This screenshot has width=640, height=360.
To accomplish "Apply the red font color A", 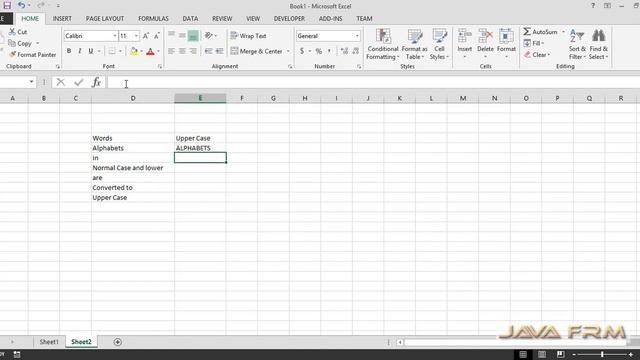I will [150, 51].
